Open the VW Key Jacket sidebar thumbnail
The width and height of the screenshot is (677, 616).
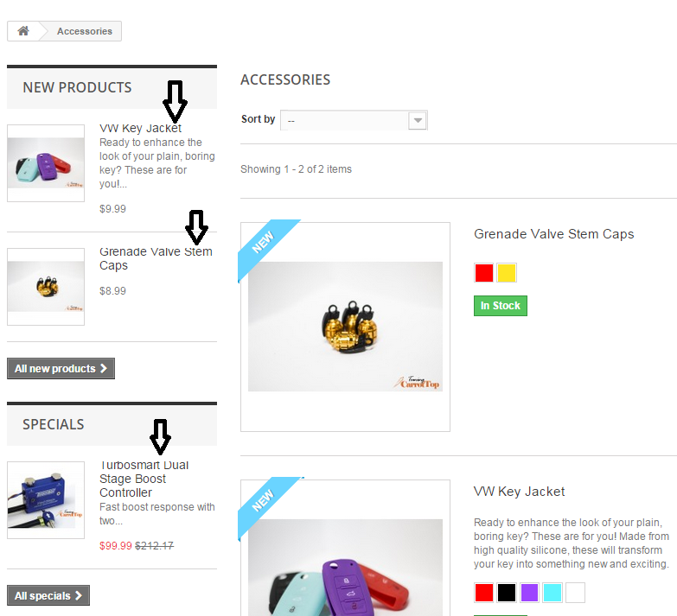tap(46, 163)
